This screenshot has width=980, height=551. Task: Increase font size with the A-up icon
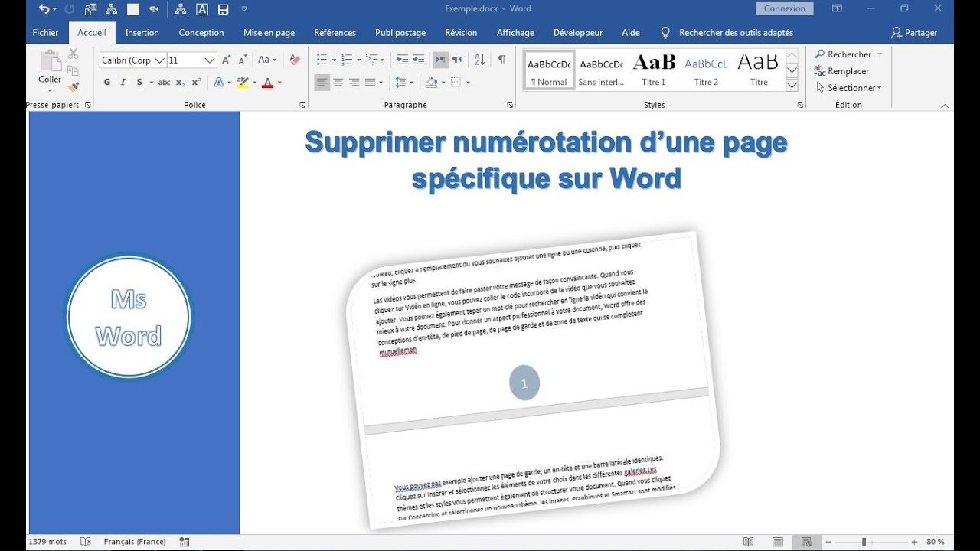click(x=227, y=60)
